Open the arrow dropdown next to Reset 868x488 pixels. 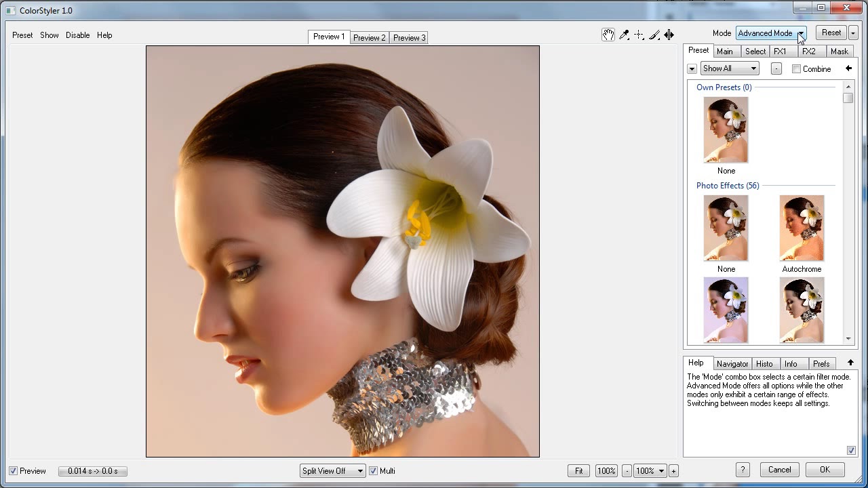[853, 33]
